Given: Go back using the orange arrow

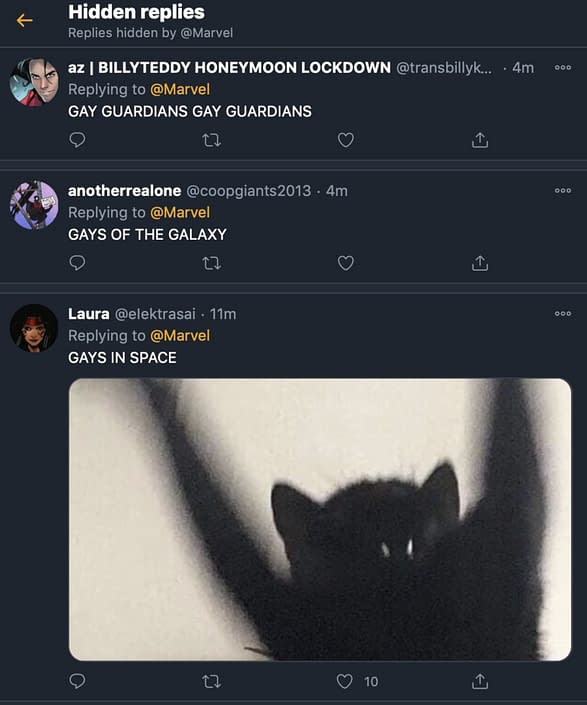Looking at the screenshot, I should [x=24, y=20].
